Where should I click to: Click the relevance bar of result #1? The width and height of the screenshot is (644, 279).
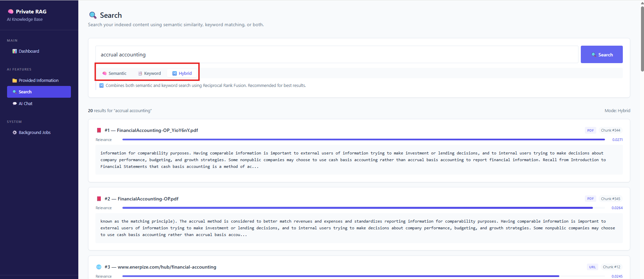coord(363,140)
